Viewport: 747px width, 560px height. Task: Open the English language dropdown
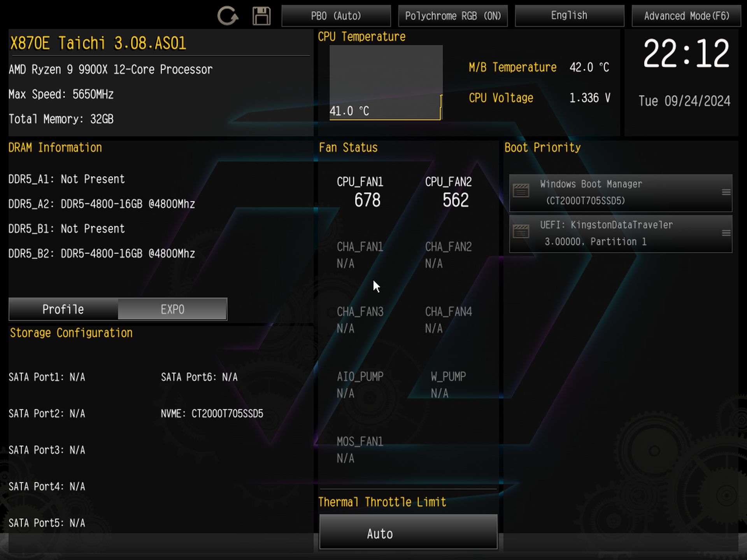coord(569,16)
